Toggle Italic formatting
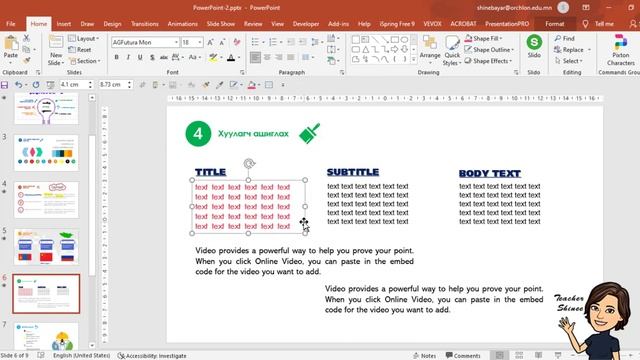Screen dimensions: 640x360 click(128, 58)
